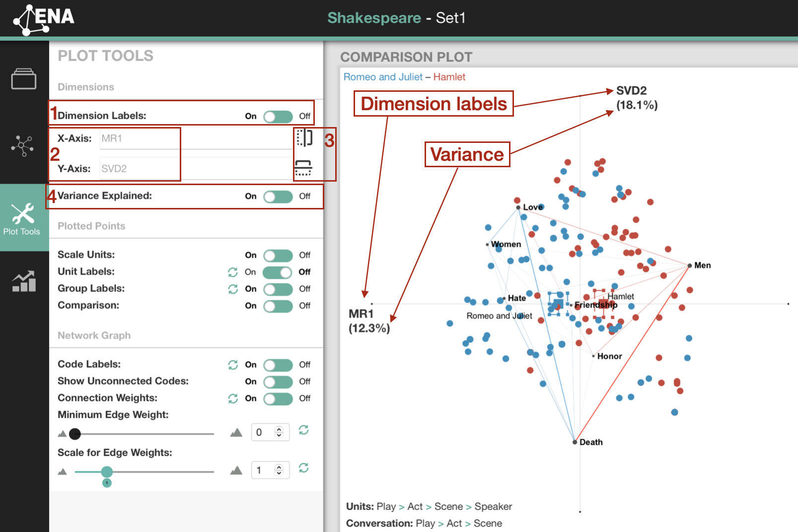Image resolution: width=798 pixels, height=532 pixels.
Task: Open the statistics chart sidebar icon
Action: click(24, 281)
